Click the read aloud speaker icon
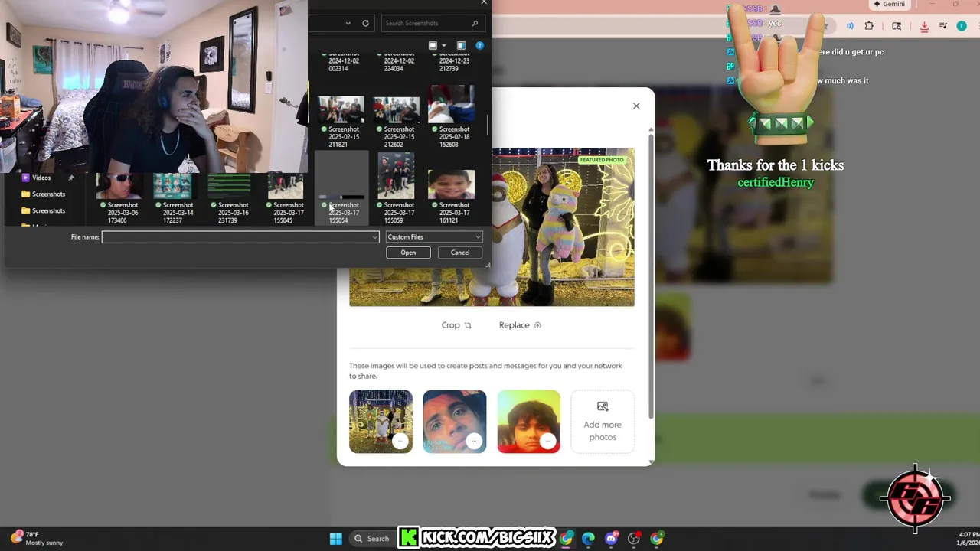Screen dimensions: 980x551 click(x=850, y=26)
